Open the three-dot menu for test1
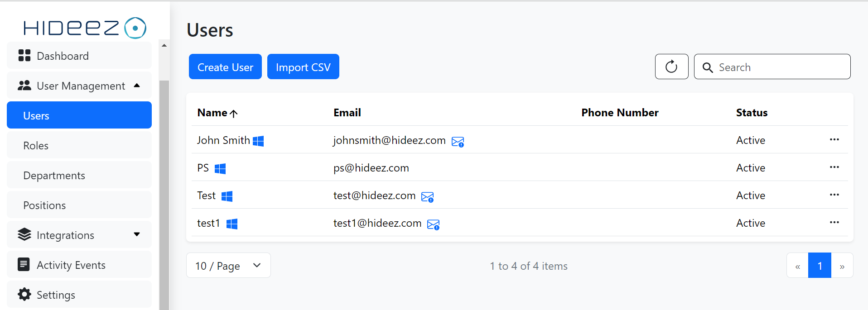868x310 pixels. [834, 223]
